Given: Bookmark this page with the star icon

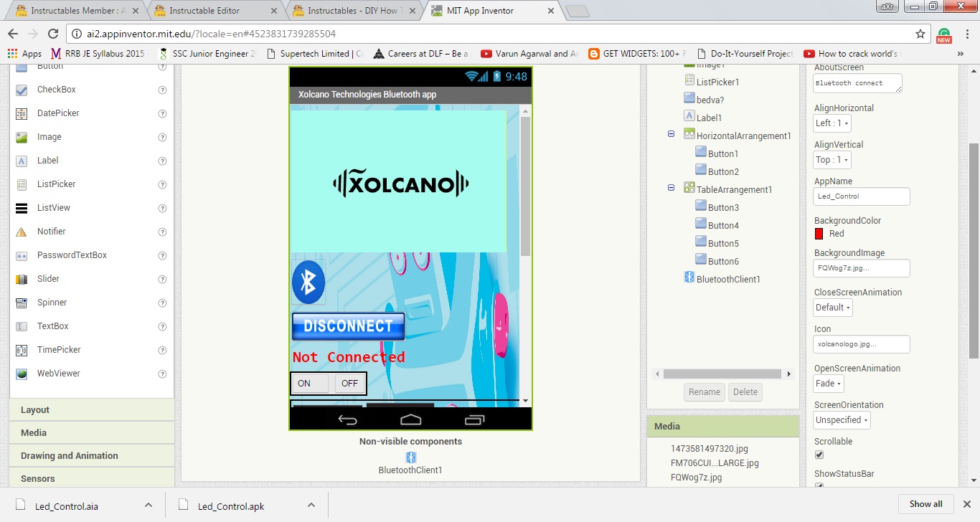Looking at the screenshot, I should [920, 34].
